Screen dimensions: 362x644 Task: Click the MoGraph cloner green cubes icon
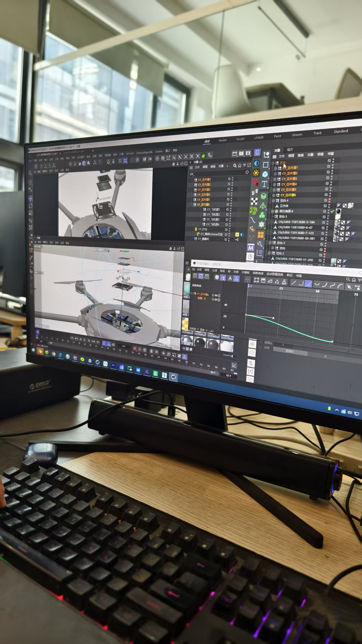click(262, 215)
